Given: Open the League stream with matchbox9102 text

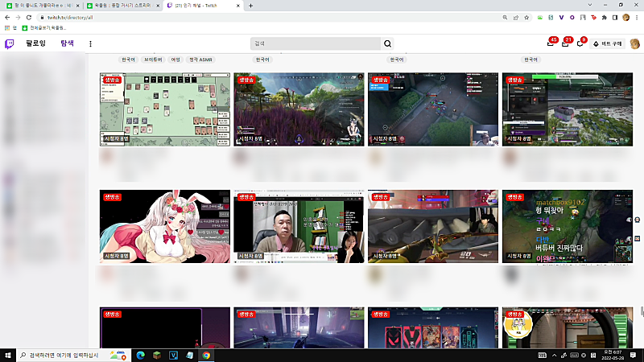Looking at the screenshot, I should click(568, 226).
